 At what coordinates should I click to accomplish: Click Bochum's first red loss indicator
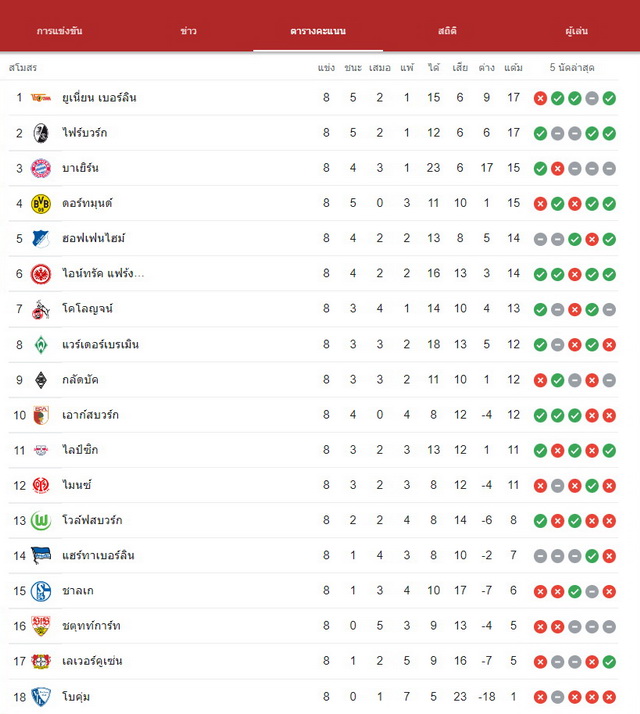pos(540,697)
